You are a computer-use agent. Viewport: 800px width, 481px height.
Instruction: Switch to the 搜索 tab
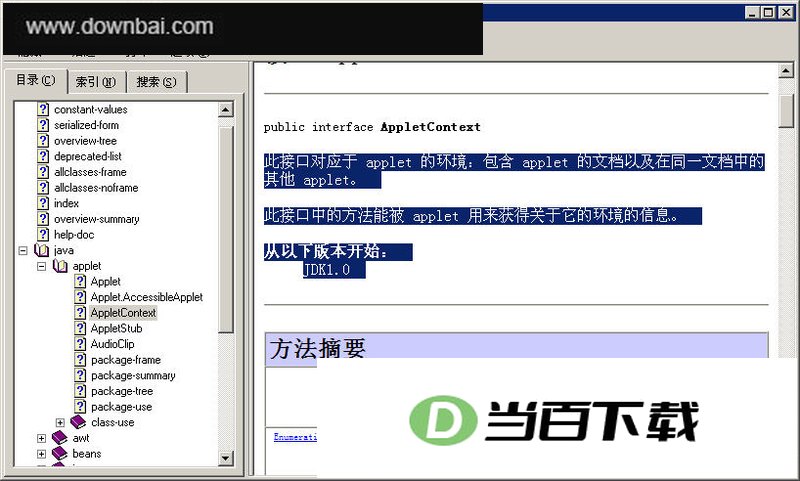point(156,82)
